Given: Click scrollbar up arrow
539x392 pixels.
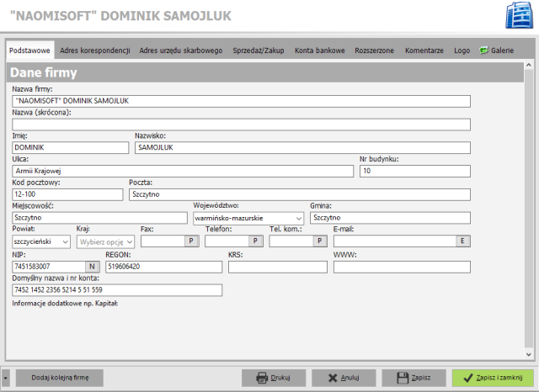Looking at the screenshot, I should pyautogui.click(x=529, y=65).
